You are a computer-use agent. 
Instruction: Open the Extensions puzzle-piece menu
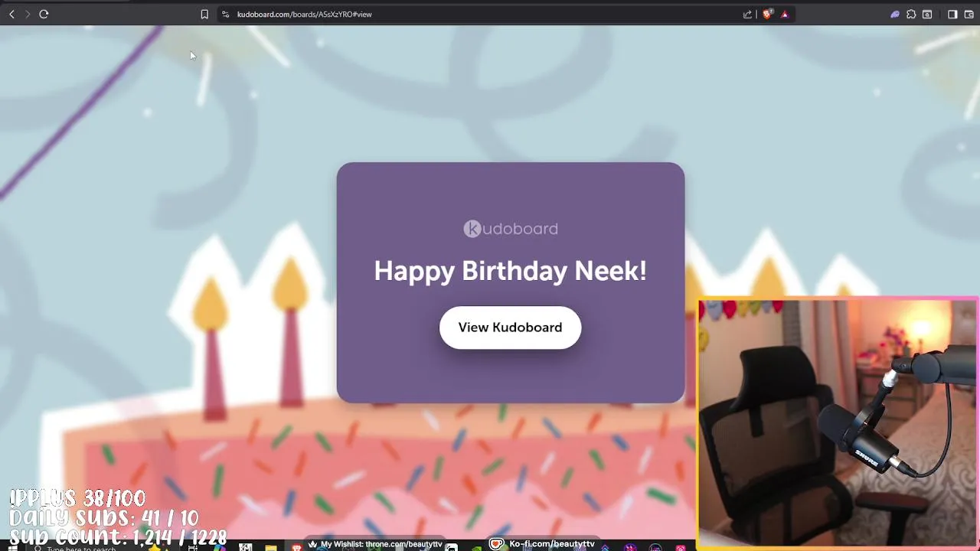[x=911, y=14]
